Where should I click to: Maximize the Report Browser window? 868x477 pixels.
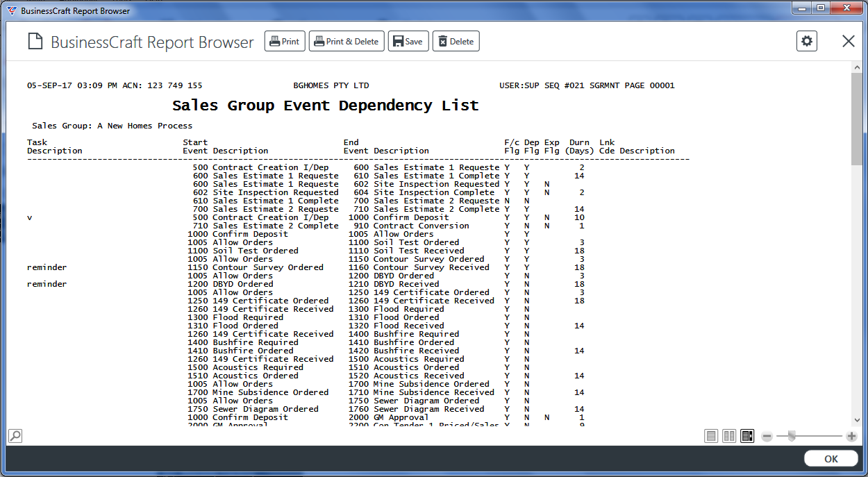tap(820, 8)
